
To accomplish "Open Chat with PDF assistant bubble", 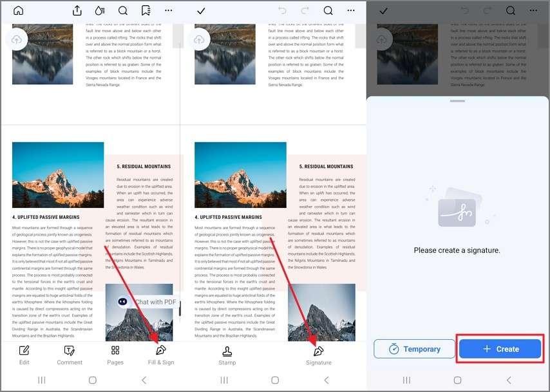I will coord(147,302).
